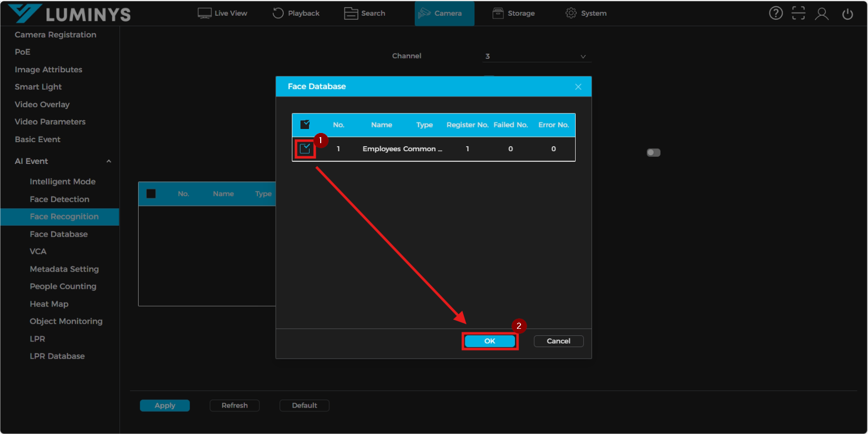Click the System gear icon
Screen dimensions: 868x434
point(571,13)
